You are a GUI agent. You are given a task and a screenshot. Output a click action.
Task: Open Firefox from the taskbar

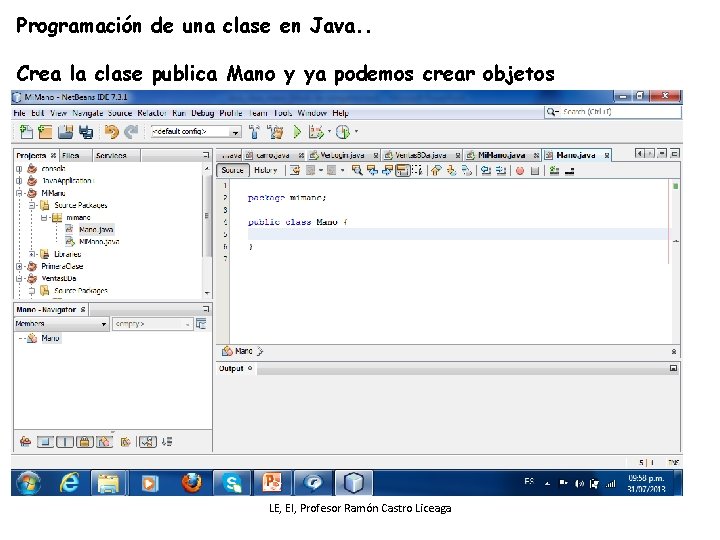point(191,483)
